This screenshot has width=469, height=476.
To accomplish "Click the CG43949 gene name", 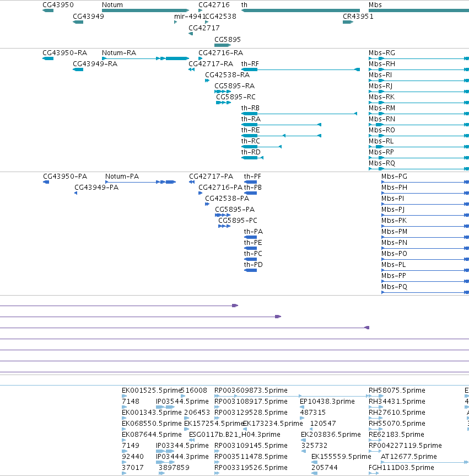I will tap(88, 17).
